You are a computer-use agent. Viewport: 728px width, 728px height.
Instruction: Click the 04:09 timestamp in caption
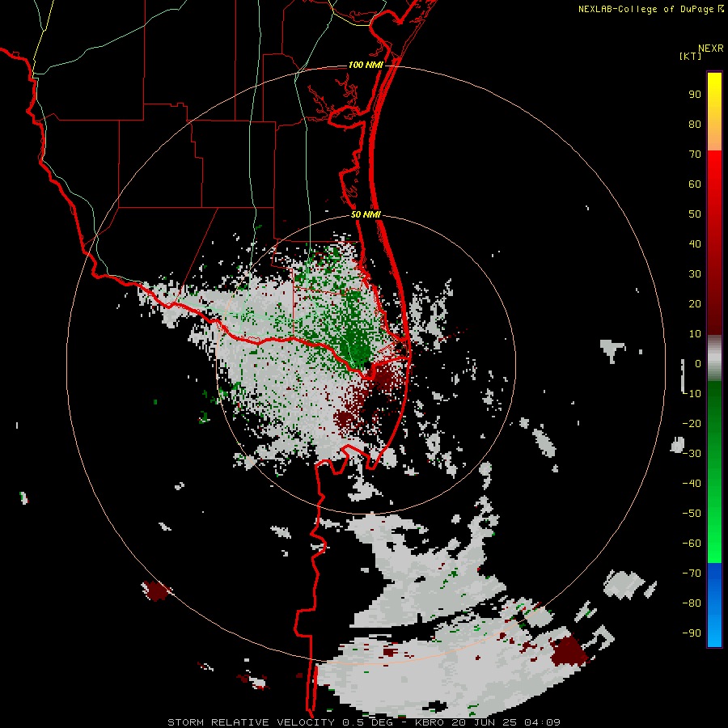click(x=542, y=722)
